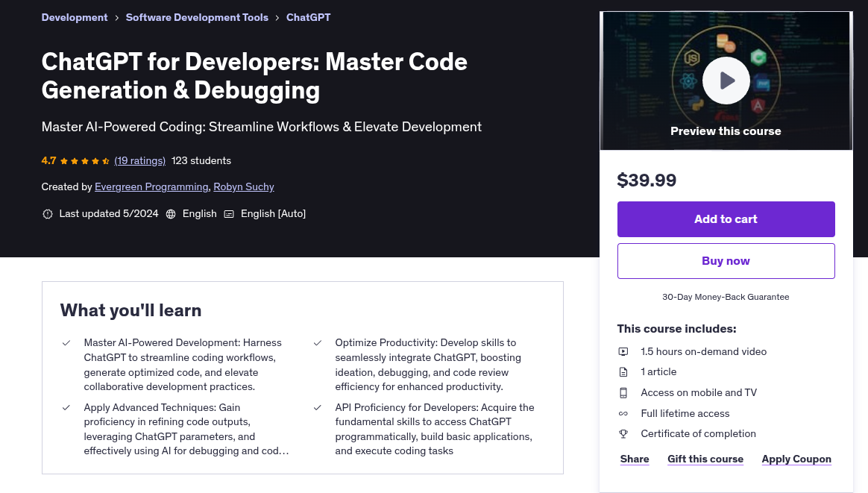Click the course preview thumbnail caption
Viewport: 868px width, 493px height.
coord(726,131)
